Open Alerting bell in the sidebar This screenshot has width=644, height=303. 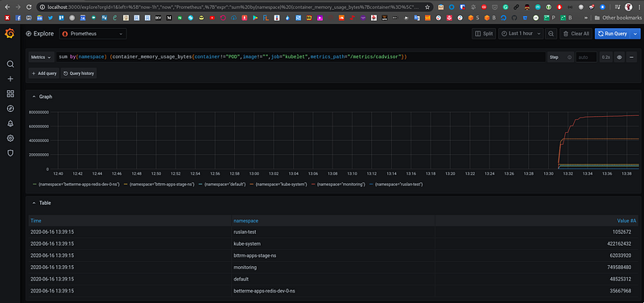tap(10, 123)
